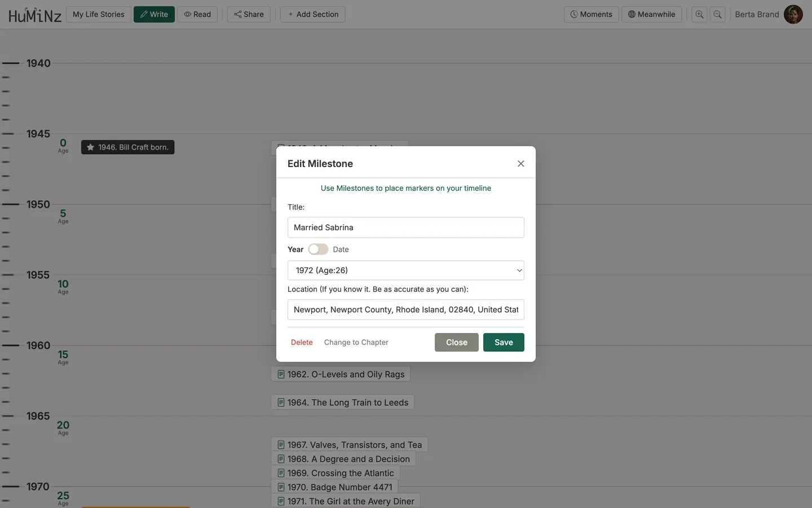Click the 1940 year label on timeline
The image size is (812, 508).
tap(38, 63)
